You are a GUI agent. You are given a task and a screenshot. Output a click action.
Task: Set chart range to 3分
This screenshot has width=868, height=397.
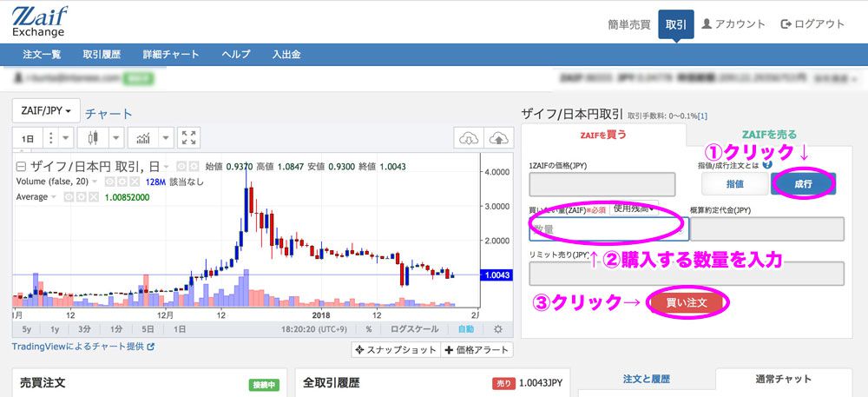click(x=85, y=329)
